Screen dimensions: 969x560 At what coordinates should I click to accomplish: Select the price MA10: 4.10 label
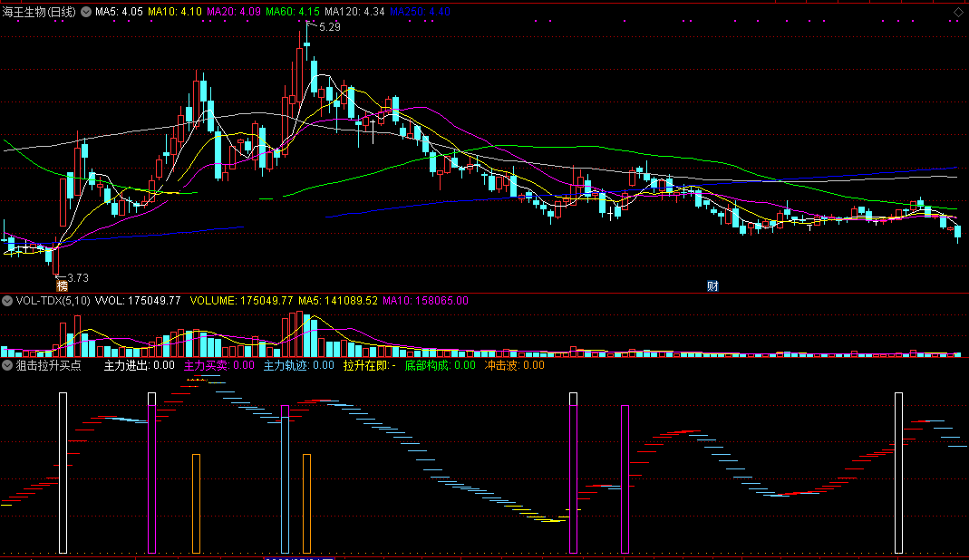click(x=174, y=12)
